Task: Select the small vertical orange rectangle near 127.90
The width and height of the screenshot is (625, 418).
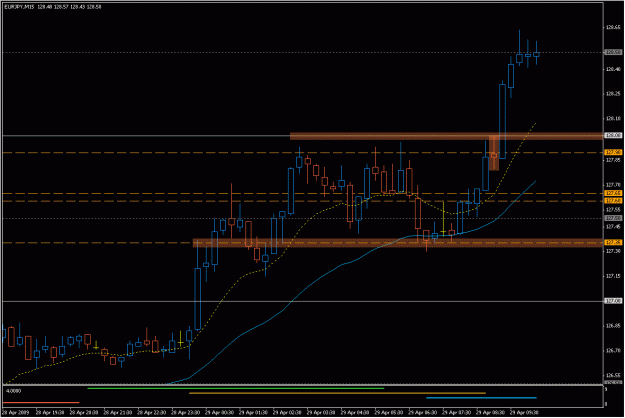Action: pos(494,153)
